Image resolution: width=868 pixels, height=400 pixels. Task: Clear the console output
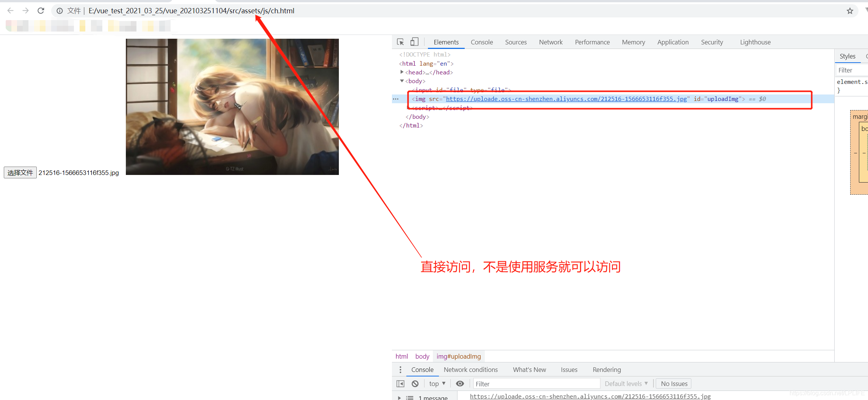[x=415, y=384]
